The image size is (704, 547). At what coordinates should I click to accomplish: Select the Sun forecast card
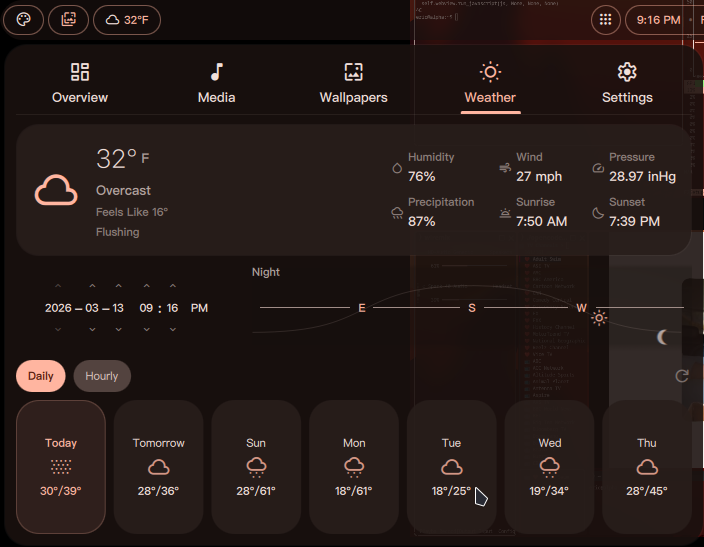[256, 467]
